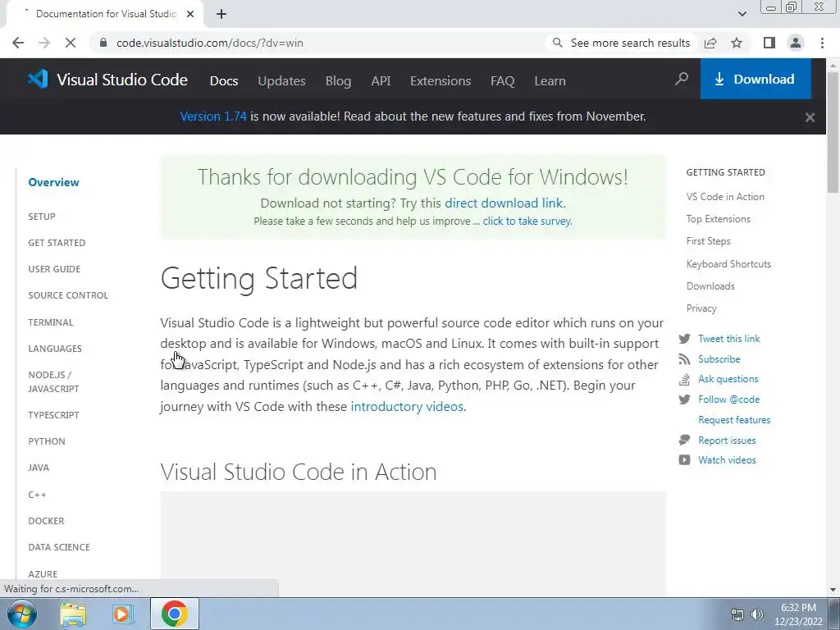The image size is (840, 630).
Task: Open the introductory videos link
Action: [407, 407]
